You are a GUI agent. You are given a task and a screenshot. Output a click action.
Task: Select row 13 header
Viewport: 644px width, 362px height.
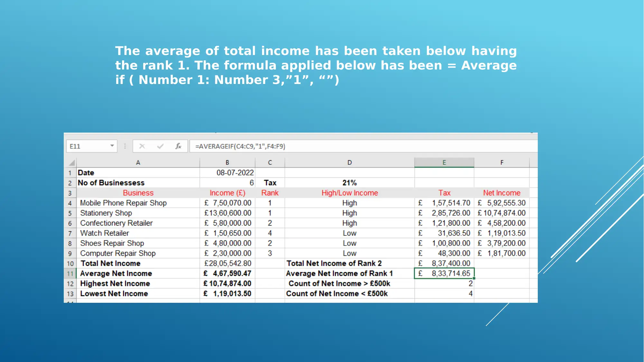tap(70, 294)
